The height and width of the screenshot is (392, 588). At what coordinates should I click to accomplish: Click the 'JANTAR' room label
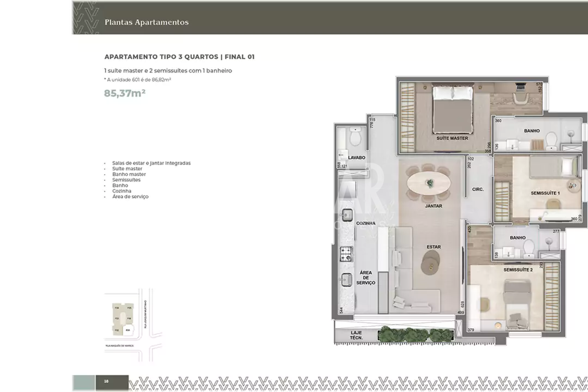pos(433,206)
